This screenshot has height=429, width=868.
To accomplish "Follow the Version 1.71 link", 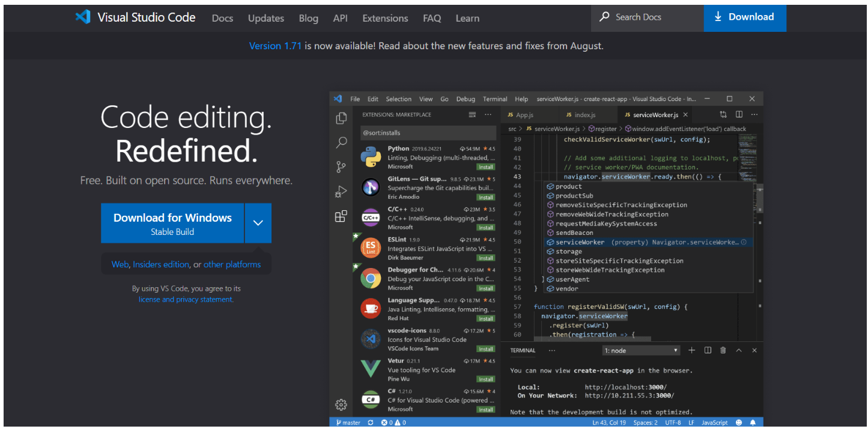I will [x=275, y=46].
